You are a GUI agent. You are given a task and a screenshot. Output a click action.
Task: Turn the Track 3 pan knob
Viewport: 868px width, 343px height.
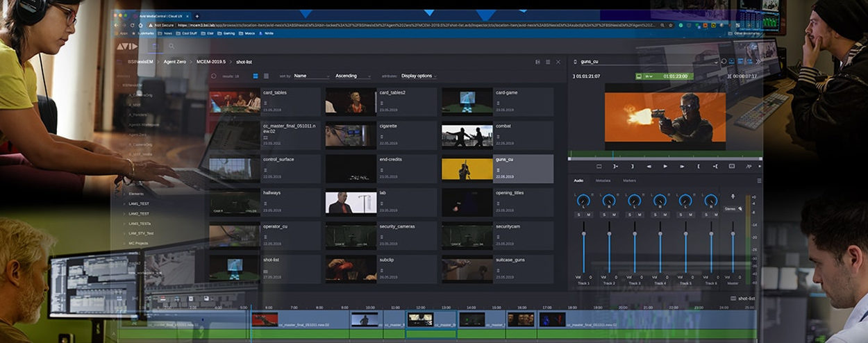pos(634,200)
